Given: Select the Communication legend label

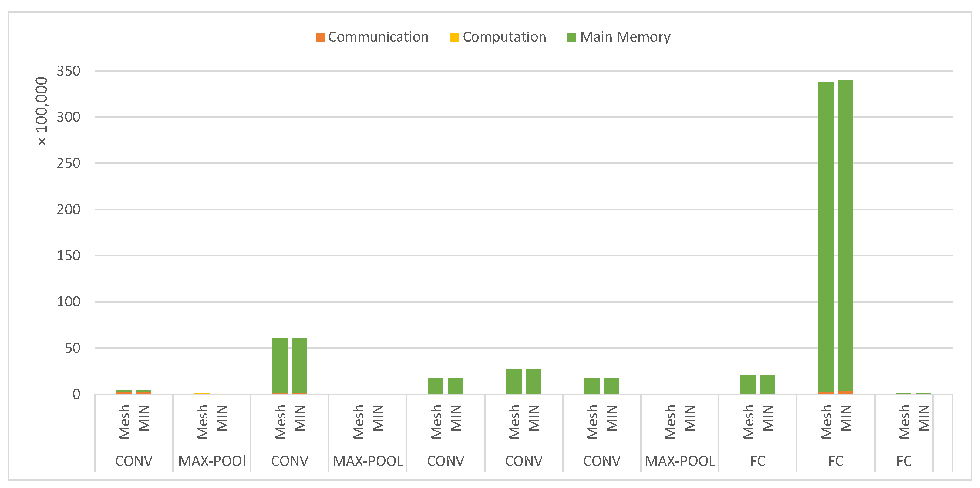Looking at the screenshot, I should click(378, 37).
